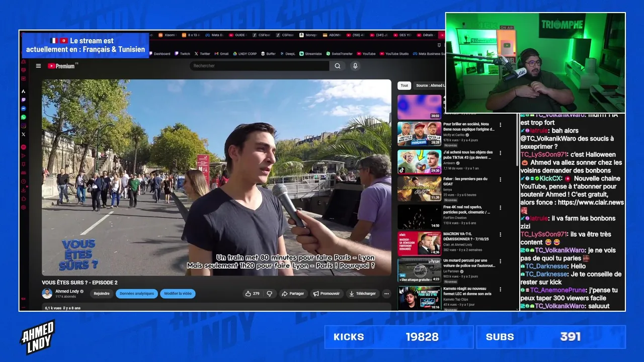Open the Buffer bookmark
The image size is (644, 362).
pyautogui.click(x=268, y=54)
